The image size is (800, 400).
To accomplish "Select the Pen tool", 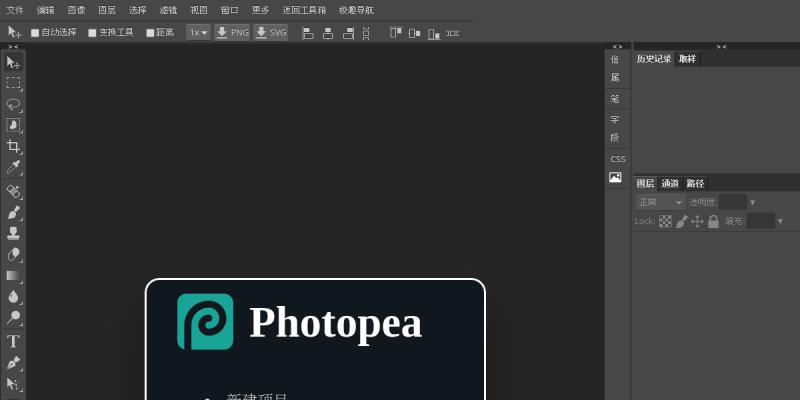I will tap(13, 363).
